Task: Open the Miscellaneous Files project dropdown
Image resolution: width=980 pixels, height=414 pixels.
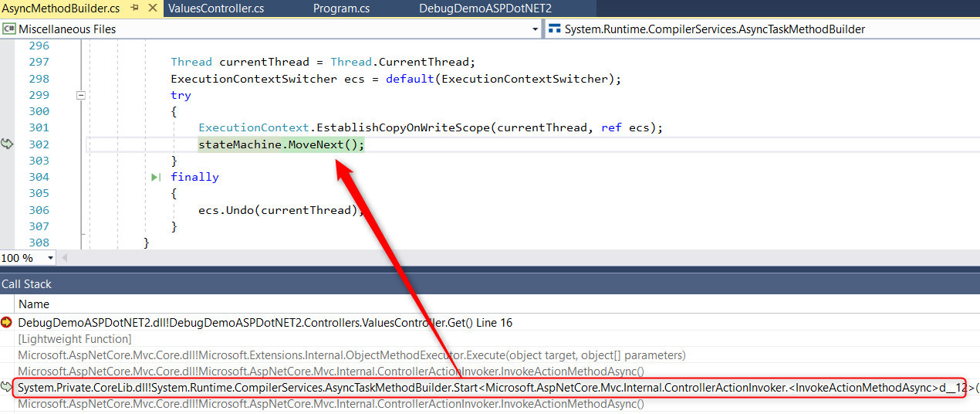Action: pos(536,29)
